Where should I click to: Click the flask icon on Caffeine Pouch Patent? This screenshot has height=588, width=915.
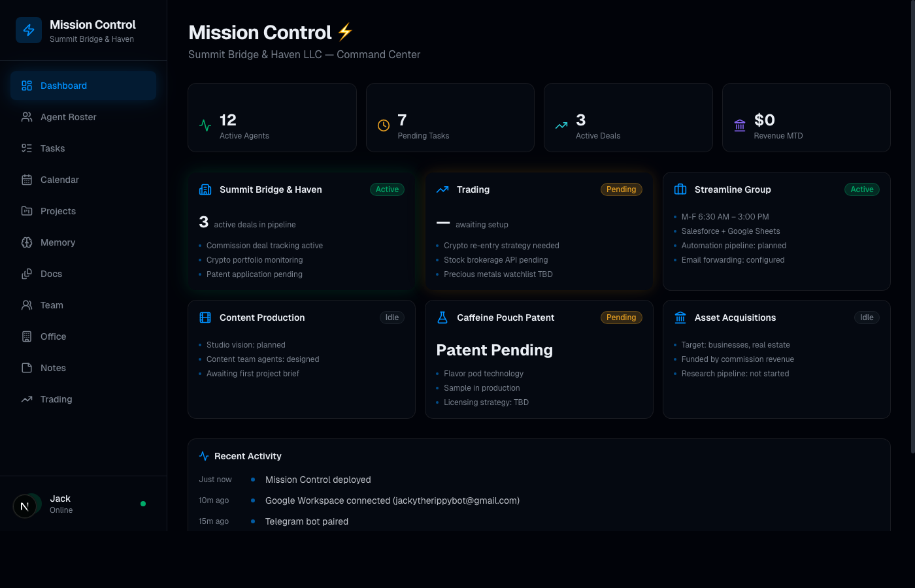(x=442, y=318)
